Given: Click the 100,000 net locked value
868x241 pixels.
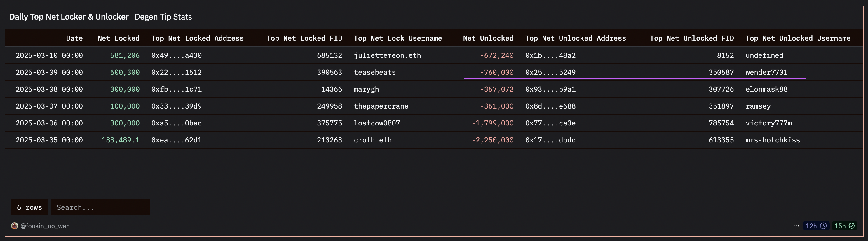Looking at the screenshot, I should click(125, 106).
